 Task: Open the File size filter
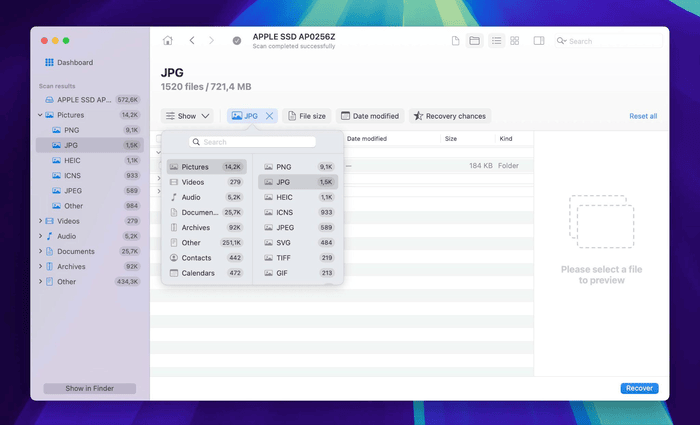[x=307, y=116]
